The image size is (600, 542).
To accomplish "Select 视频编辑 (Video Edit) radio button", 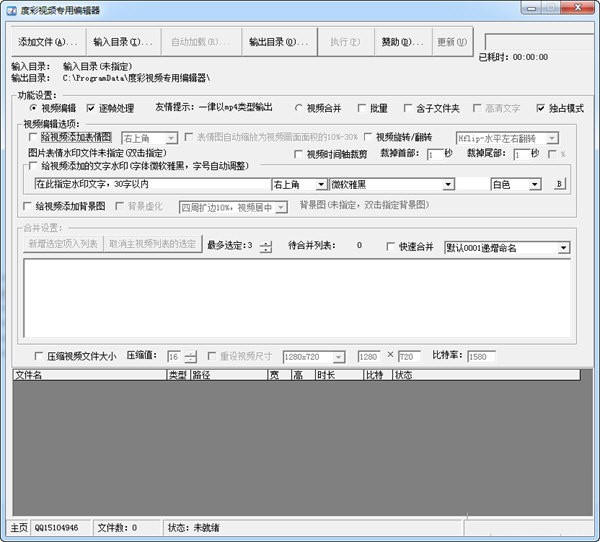I will [33, 108].
